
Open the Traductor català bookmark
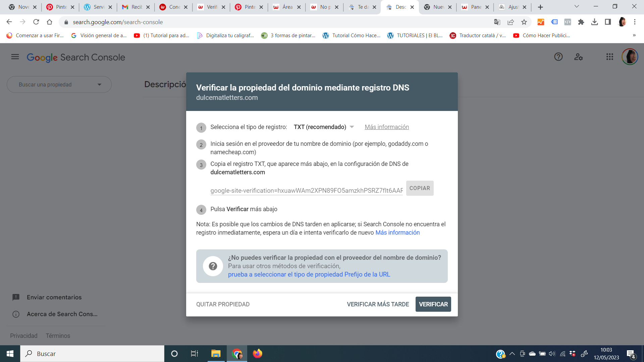click(x=478, y=36)
